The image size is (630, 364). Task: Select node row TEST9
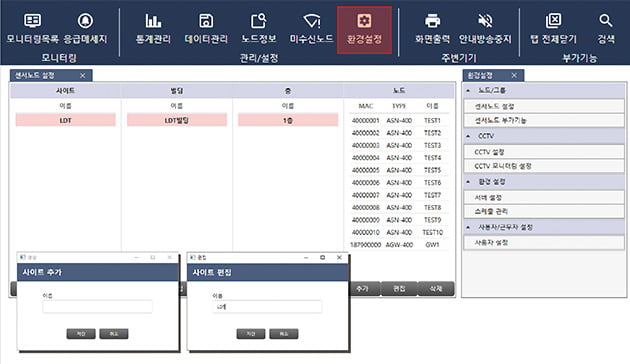(399, 220)
